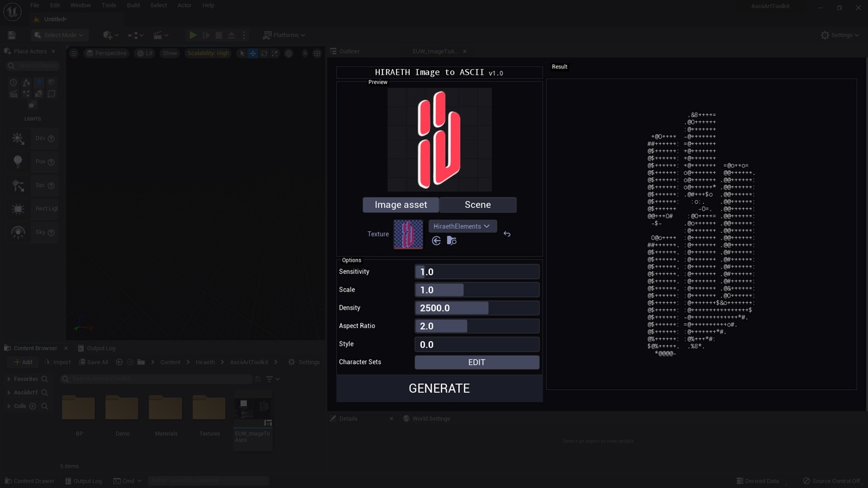Adjust the Scale slider
Viewport: 868px width, 488px height.
pos(477,290)
